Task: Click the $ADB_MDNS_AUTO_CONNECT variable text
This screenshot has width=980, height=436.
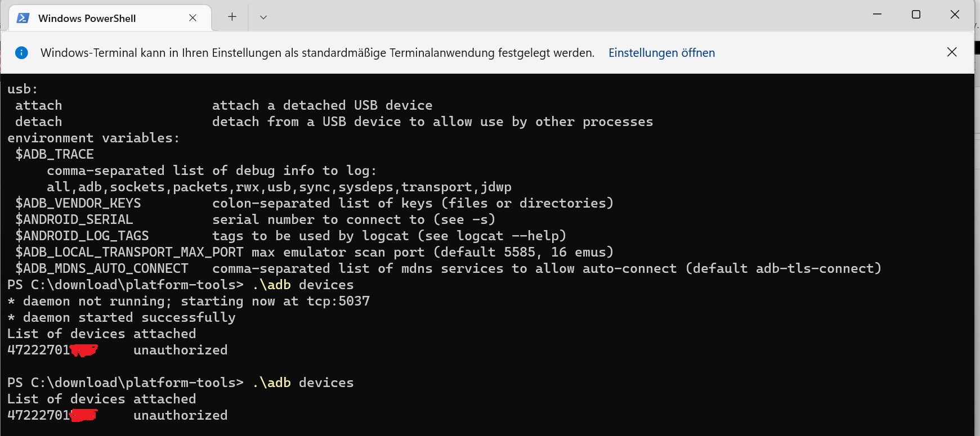Action: [102, 268]
